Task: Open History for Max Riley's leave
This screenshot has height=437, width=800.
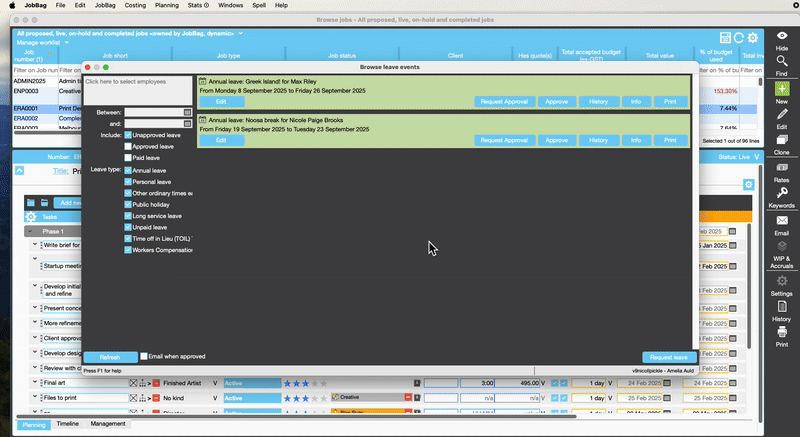Action: [x=598, y=101]
